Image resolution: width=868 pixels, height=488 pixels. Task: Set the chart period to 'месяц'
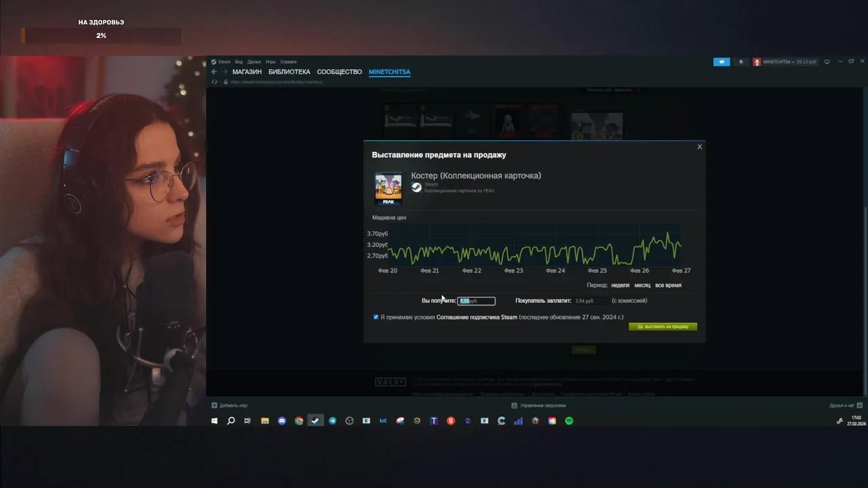tap(642, 285)
